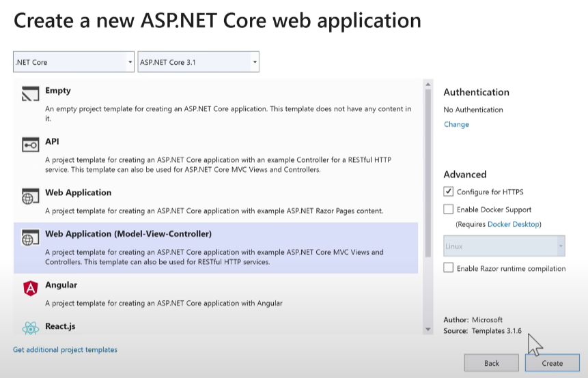588x378 pixels.
Task: Choose the API template icon
Action: (x=30, y=145)
